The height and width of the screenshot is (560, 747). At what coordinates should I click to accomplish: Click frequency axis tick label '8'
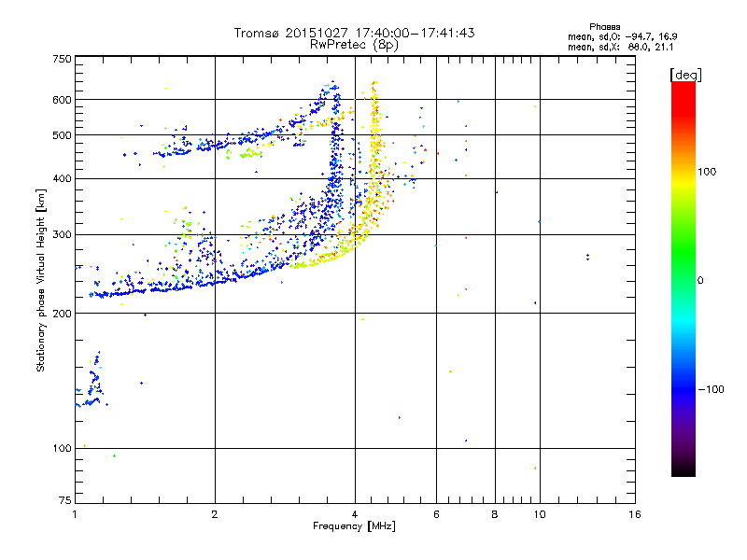tap(495, 514)
